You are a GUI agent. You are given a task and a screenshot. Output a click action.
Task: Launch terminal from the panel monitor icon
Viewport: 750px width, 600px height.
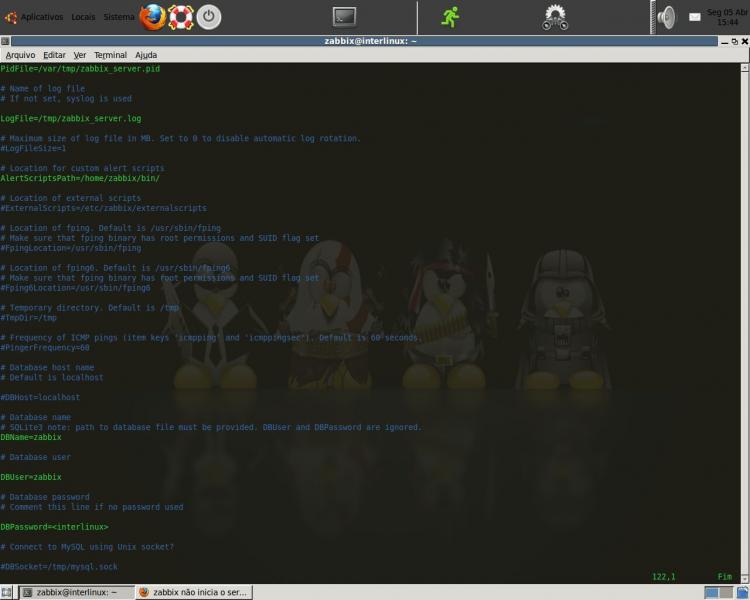click(x=344, y=17)
